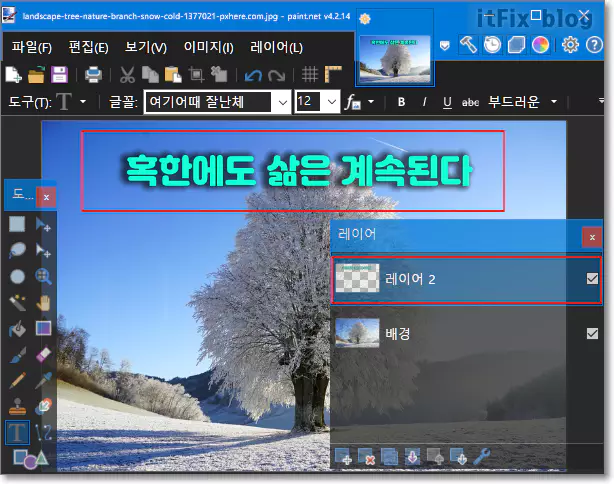The image size is (614, 484).
Task: Select the Magic Wand tool
Action: pos(17,302)
